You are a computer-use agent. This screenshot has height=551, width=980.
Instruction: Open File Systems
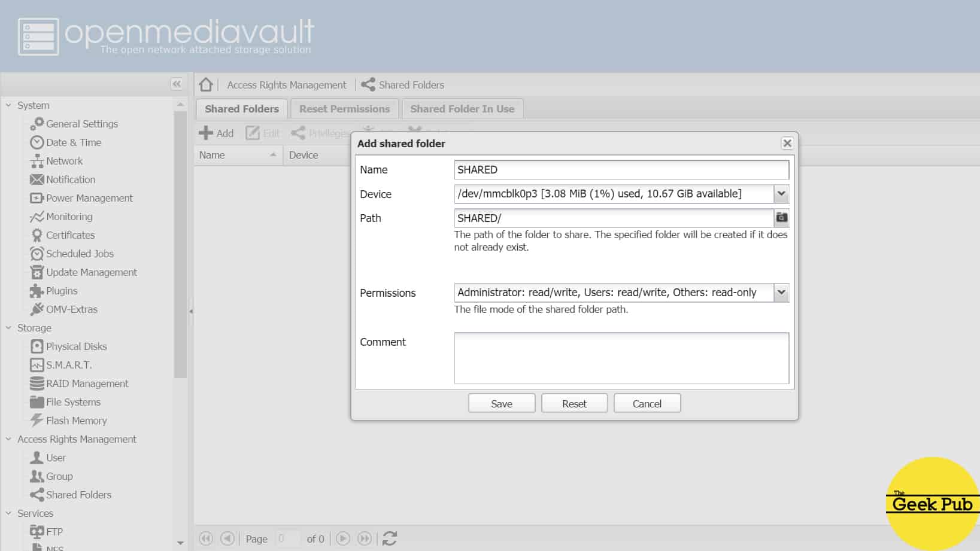click(65, 402)
